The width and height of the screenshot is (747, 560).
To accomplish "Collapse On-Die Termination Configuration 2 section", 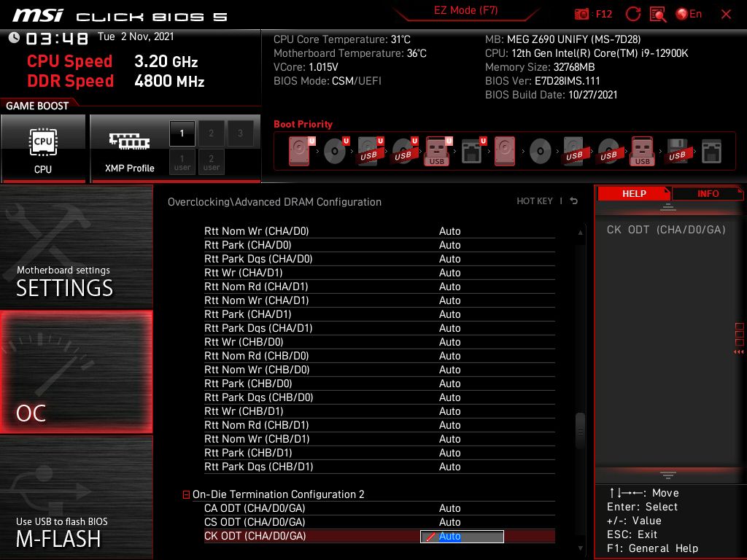I will click(186, 495).
